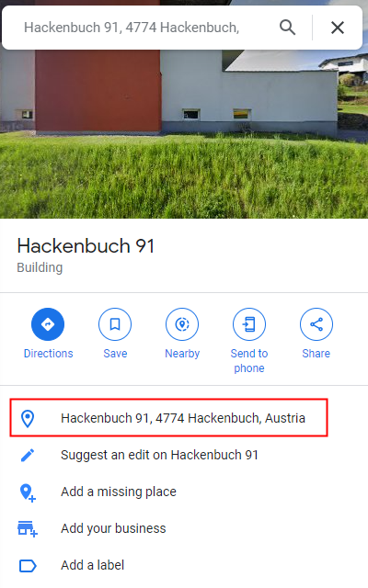Click the Share icon
The height and width of the screenshot is (588, 368).
316,324
